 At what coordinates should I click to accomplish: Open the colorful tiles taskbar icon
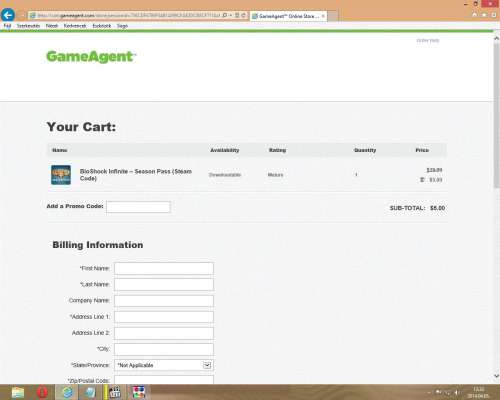point(139,392)
